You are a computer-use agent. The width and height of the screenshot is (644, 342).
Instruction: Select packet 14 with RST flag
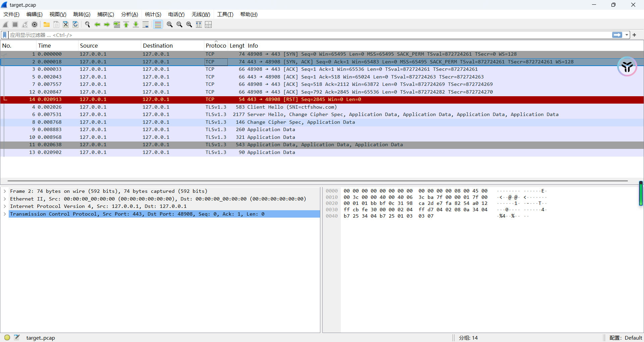tap(322, 100)
